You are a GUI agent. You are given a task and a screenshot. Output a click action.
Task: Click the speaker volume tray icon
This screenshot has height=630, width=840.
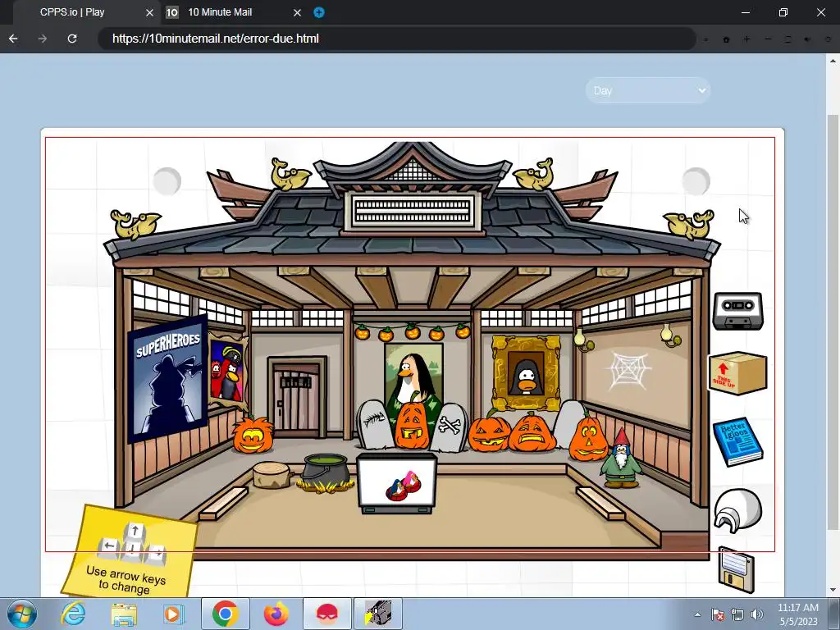(757, 614)
